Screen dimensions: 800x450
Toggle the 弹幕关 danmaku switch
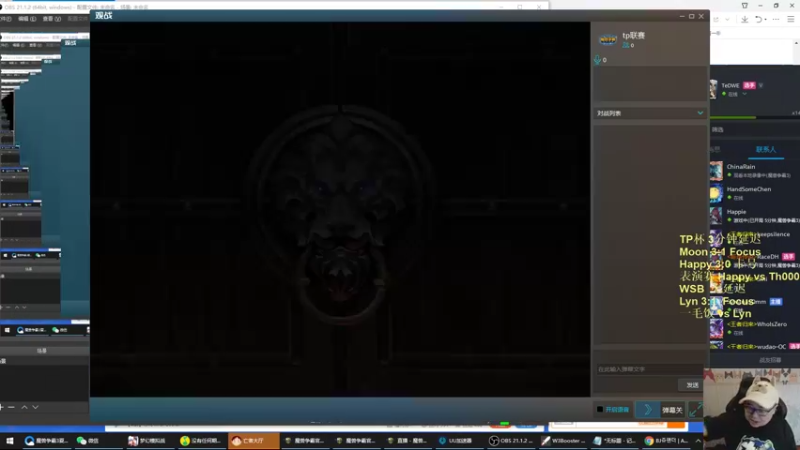[x=660, y=409]
